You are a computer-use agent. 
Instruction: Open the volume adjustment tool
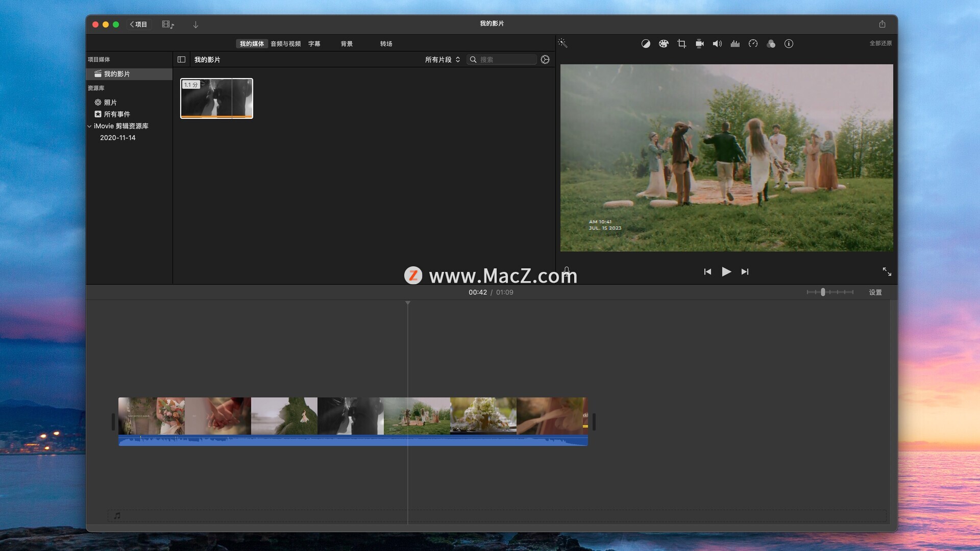(717, 44)
